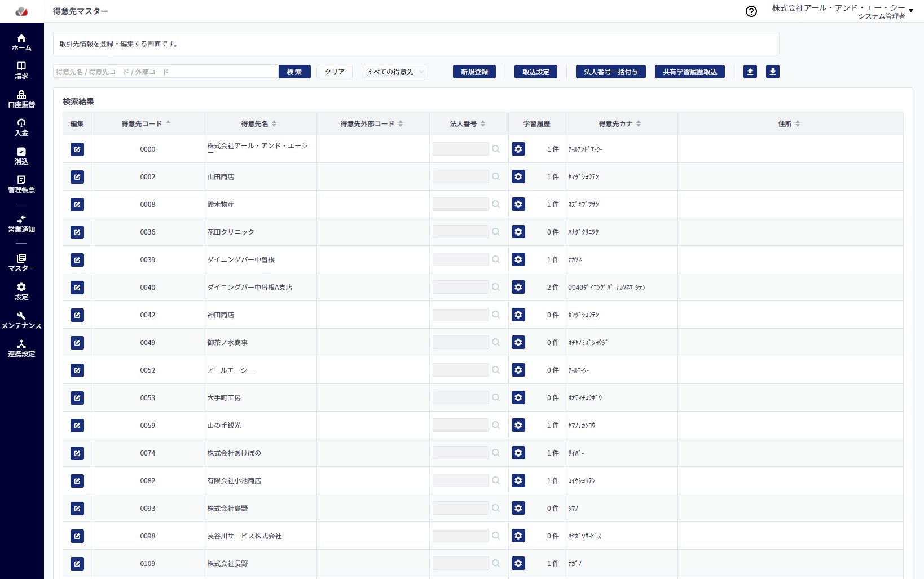Click the download arrow icon button
The image size is (924, 579).
coord(773,72)
